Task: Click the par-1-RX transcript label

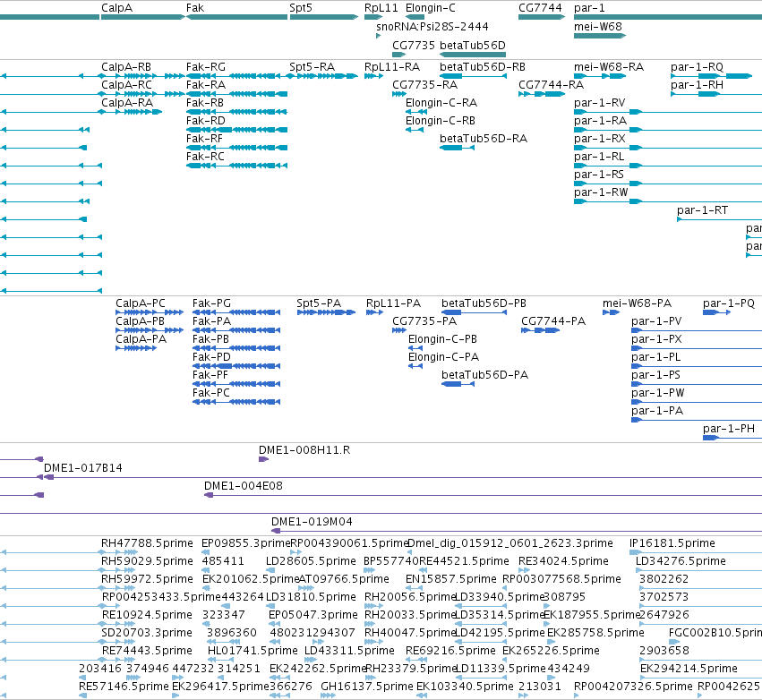Action: (599, 139)
